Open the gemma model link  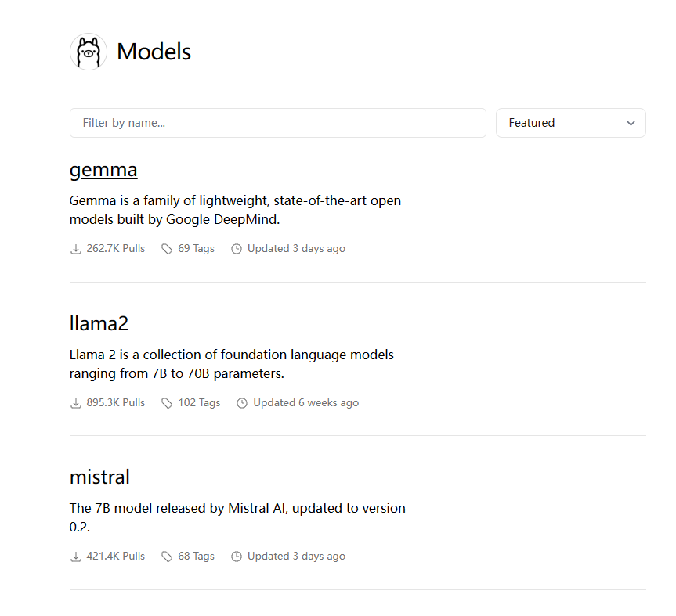103,170
